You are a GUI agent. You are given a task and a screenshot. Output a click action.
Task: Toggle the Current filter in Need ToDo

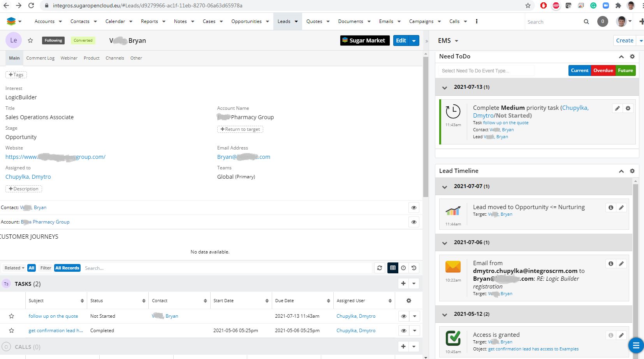[x=580, y=70]
